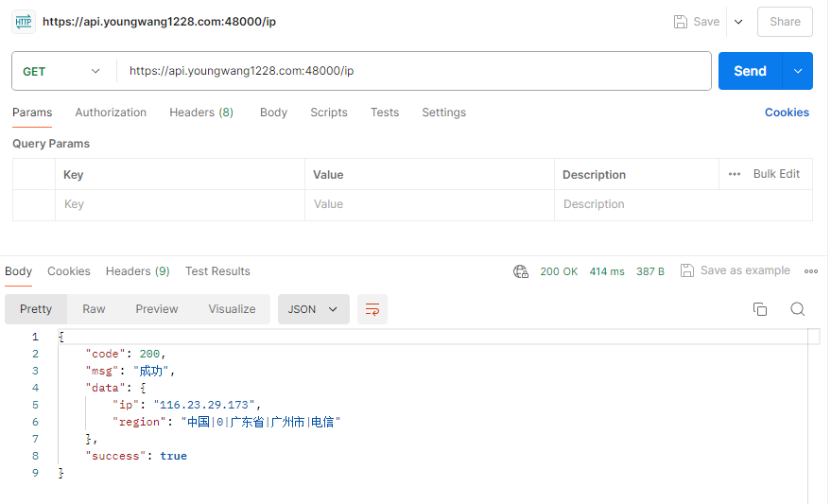The height and width of the screenshot is (504, 831).
Task: Click the query params more options ellipsis
Action: (734, 174)
